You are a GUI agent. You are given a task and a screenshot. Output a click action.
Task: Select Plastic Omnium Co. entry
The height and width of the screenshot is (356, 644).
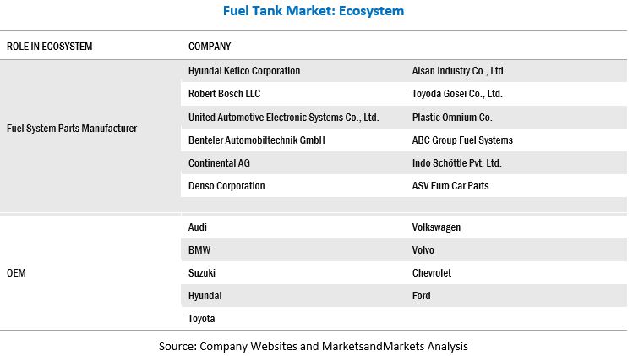451,118
